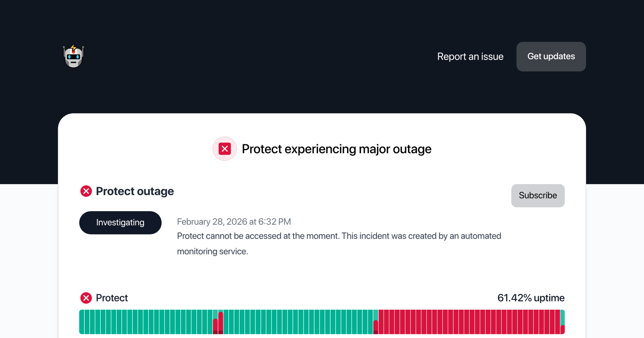Click the tallest red spike among early green bars
Image resolution: width=644 pixels, height=338 pixels.
coord(221,323)
